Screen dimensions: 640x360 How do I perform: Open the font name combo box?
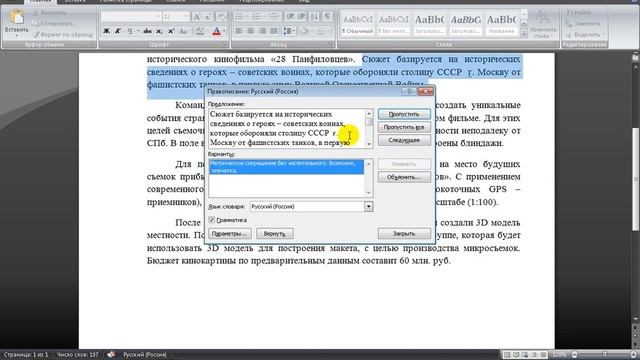pyautogui.click(x=131, y=17)
